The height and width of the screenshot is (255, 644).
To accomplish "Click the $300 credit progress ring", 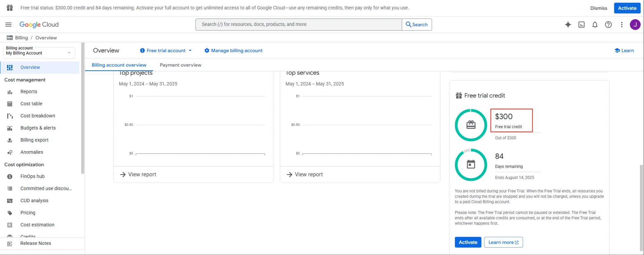I will (471, 125).
